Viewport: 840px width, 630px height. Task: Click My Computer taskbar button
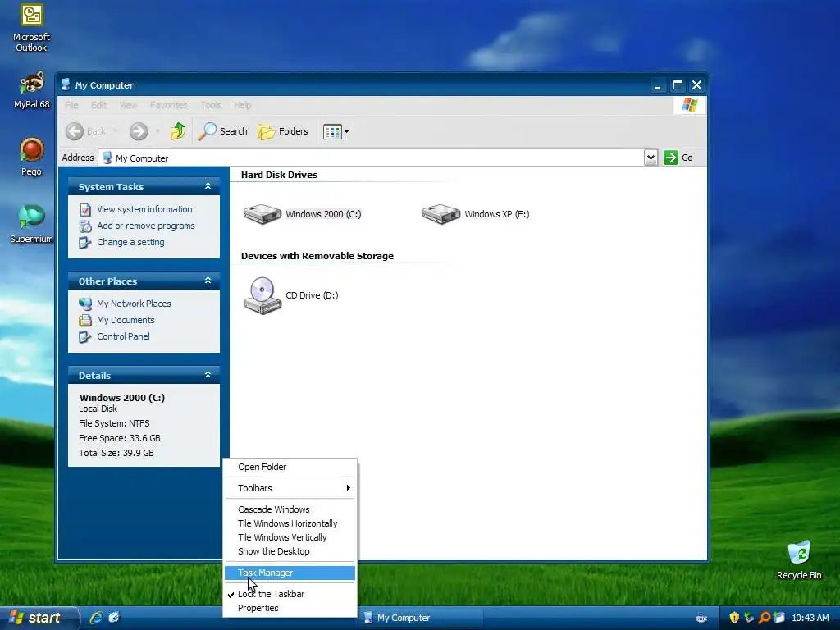click(422, 618)
